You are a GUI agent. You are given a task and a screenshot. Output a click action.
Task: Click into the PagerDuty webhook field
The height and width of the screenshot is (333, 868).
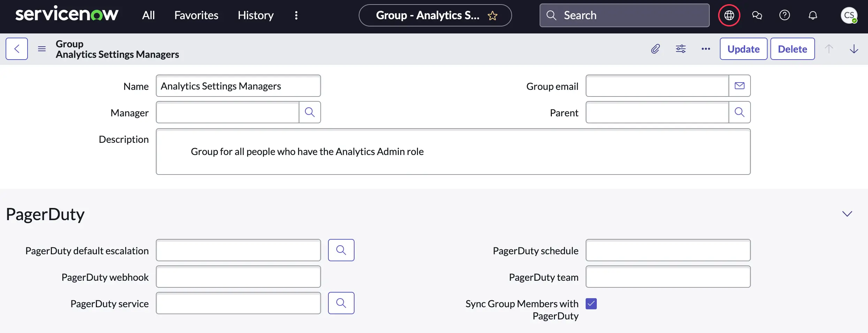[x=238, y=277]
